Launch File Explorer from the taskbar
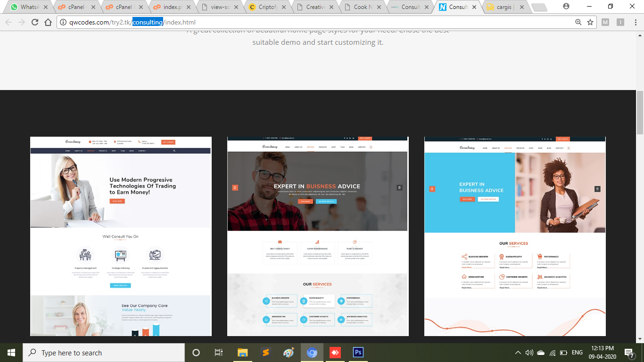644x362 pixels. 242,353
